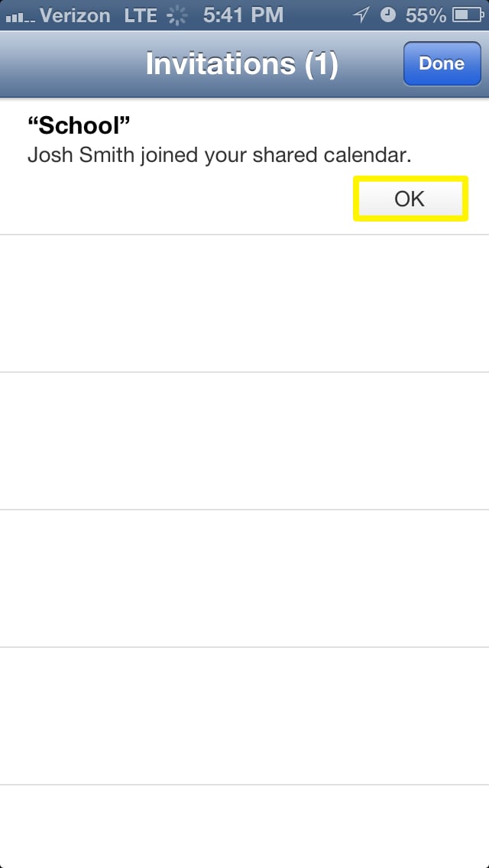This screenshot has width=489, height=868.
Task: Tap blank space left of OK button
Action: pos(177,199)
